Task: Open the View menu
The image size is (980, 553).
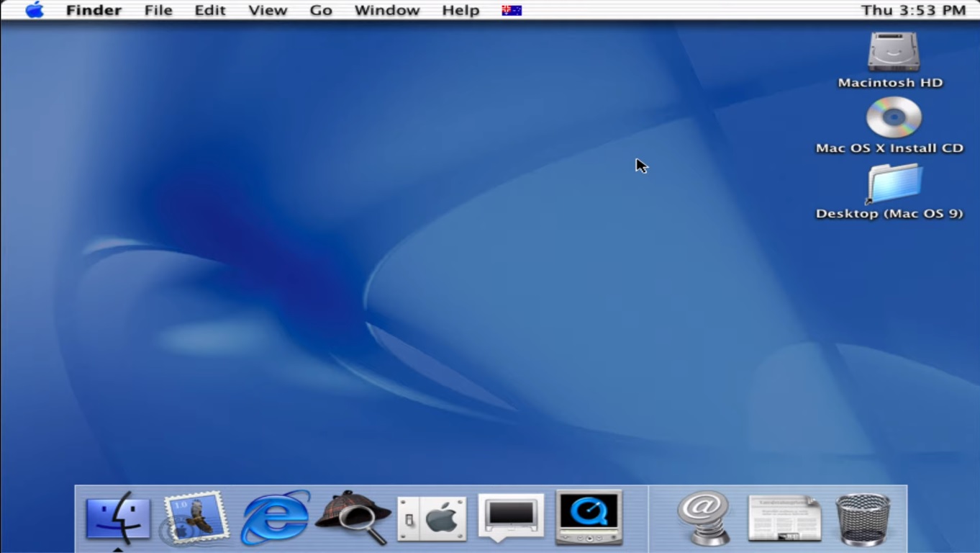Action: [x=268, y=10]
